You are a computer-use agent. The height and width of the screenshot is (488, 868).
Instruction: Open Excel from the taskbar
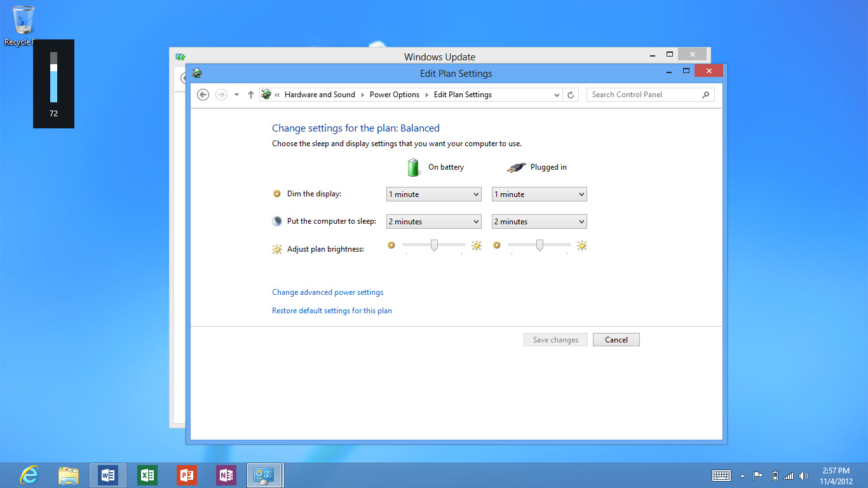(147, 475)
